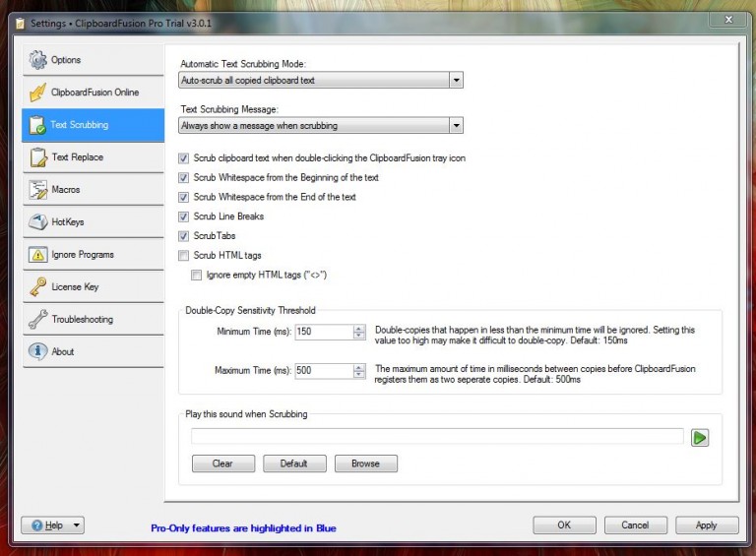Click the Default sound button
The height and width of the screenshot is (556, 756).
pyautogui.click(x=294, y=463)
